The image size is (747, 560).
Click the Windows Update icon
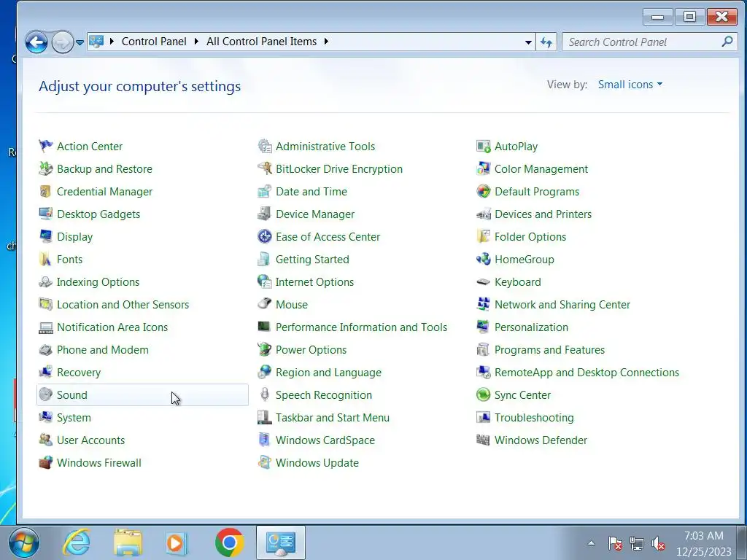pos(264,462)
